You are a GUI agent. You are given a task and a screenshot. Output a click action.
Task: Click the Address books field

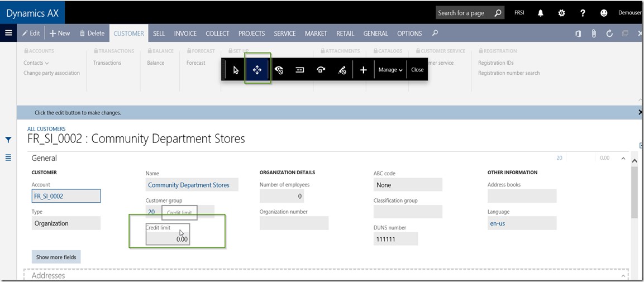point(522,196)
